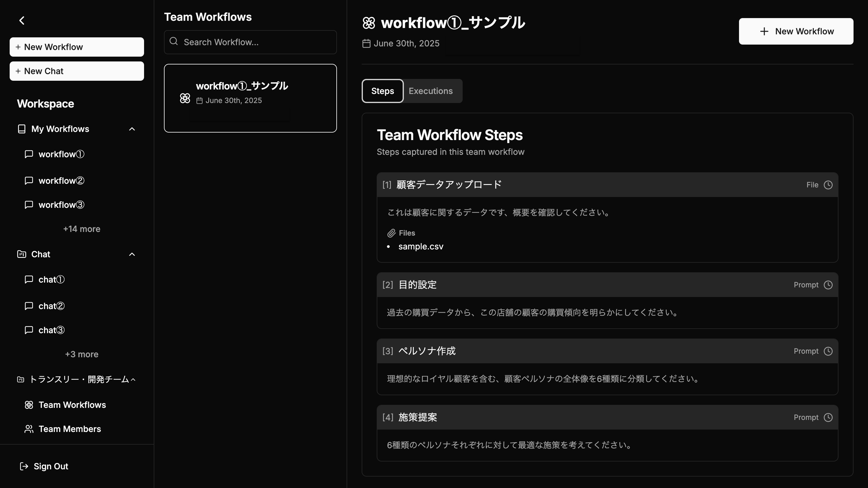Click the step header ペルソナ作成
Screen dimensions: 868x488
coord(607,351)
